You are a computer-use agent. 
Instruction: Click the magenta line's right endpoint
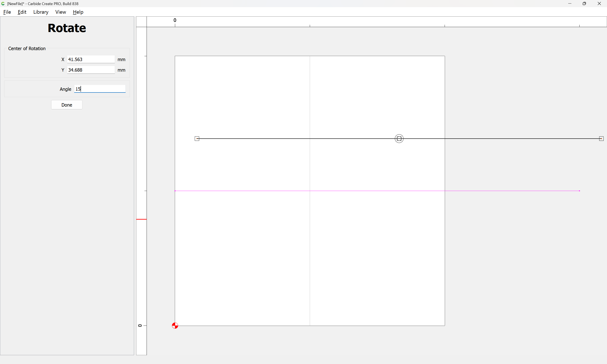579,191
